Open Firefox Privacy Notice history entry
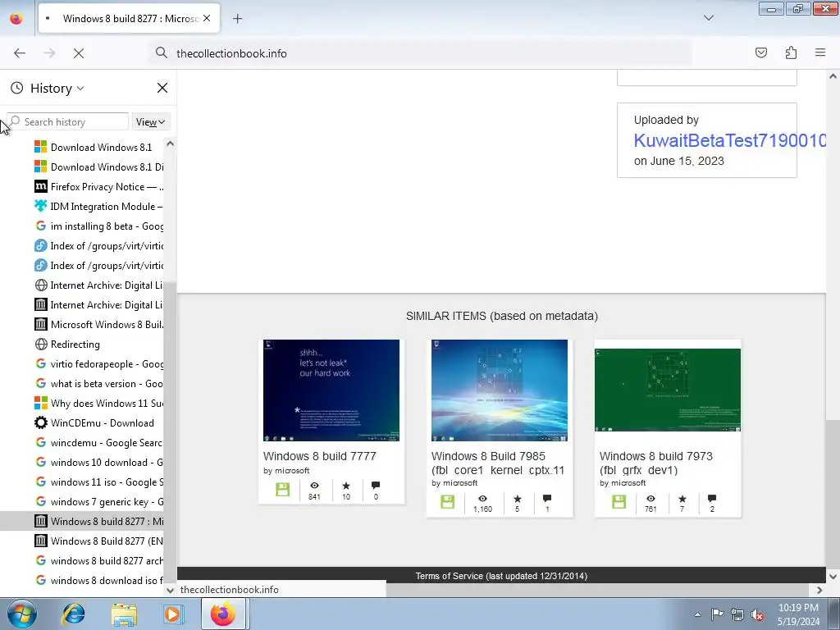Screen dimensions: 840x630 pyautogui.click(x=98, y=187)
